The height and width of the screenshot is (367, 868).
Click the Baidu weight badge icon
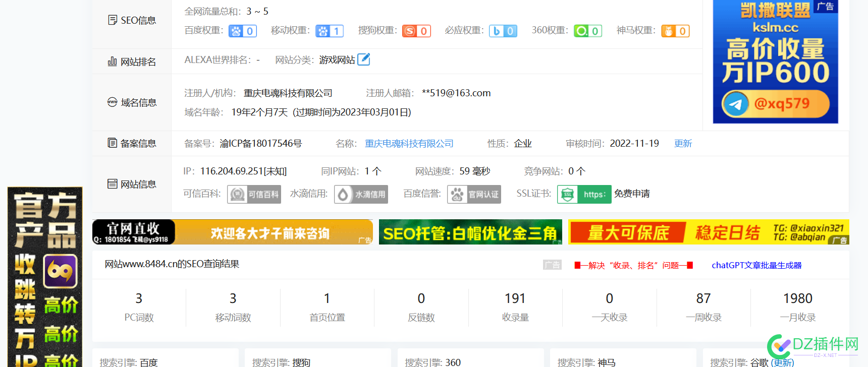(243, 31)
